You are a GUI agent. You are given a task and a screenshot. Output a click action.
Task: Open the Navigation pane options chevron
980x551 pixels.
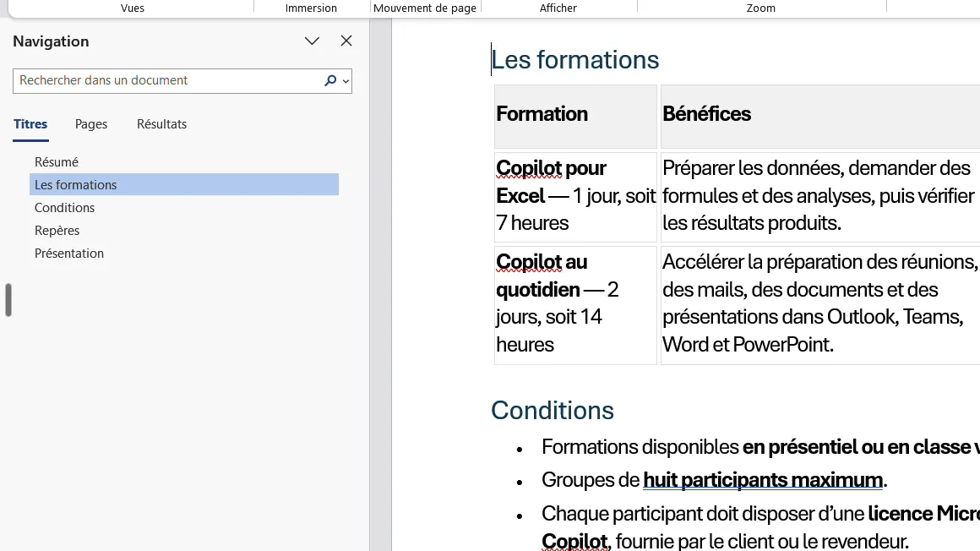pos(312,41)
